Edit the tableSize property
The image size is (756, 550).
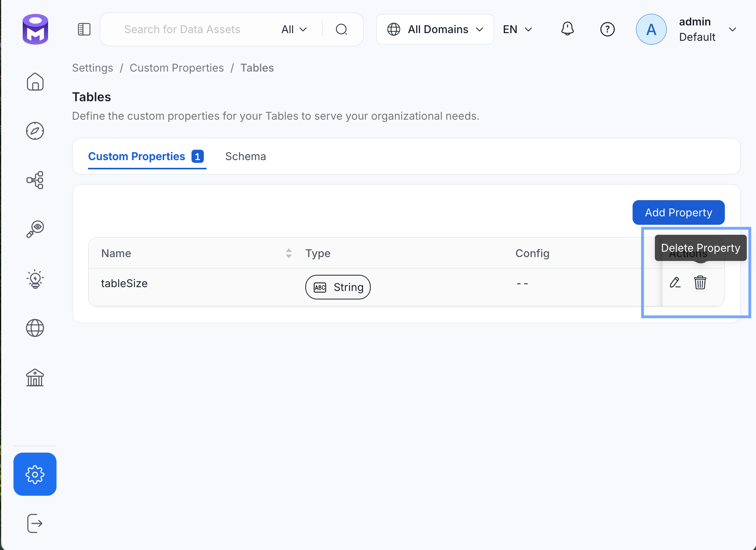(675, 283)
